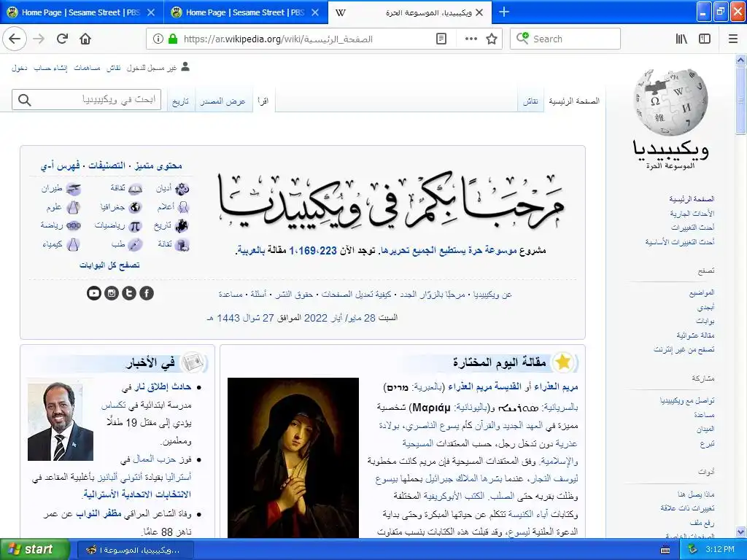Image resolution: width=747 pixels, height=560 pixels.
Task: Reload the page with the refresh icon
Action: coord(62,39)
